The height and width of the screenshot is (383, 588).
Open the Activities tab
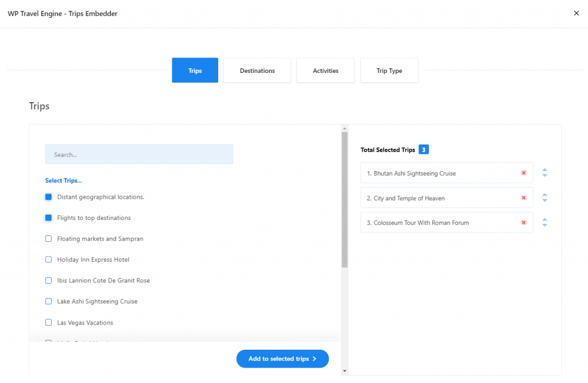(x=326, y=70)
